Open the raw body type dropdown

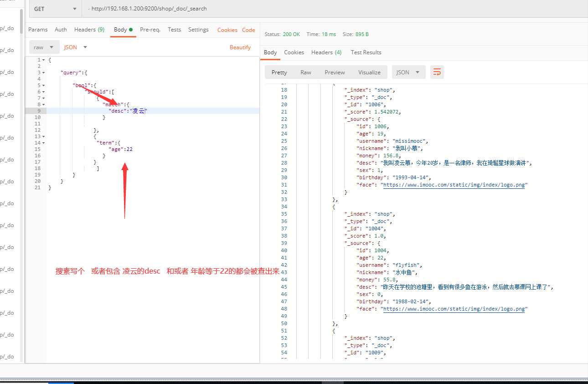(x=44, y=47)
